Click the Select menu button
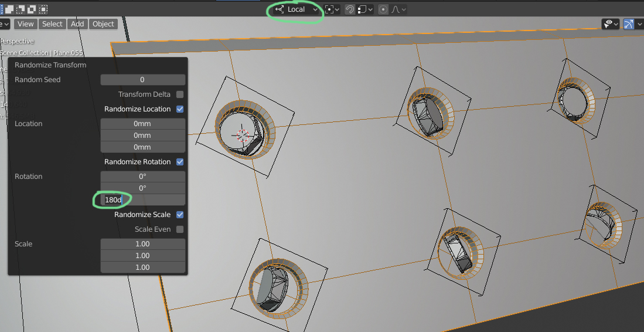644x332 pixels. click(x=52, y=24)
